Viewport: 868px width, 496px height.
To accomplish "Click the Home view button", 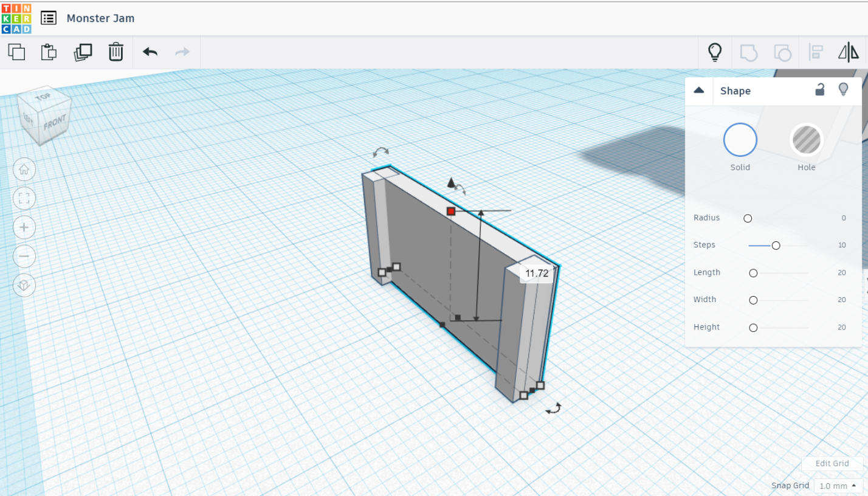I will point(24,169).
